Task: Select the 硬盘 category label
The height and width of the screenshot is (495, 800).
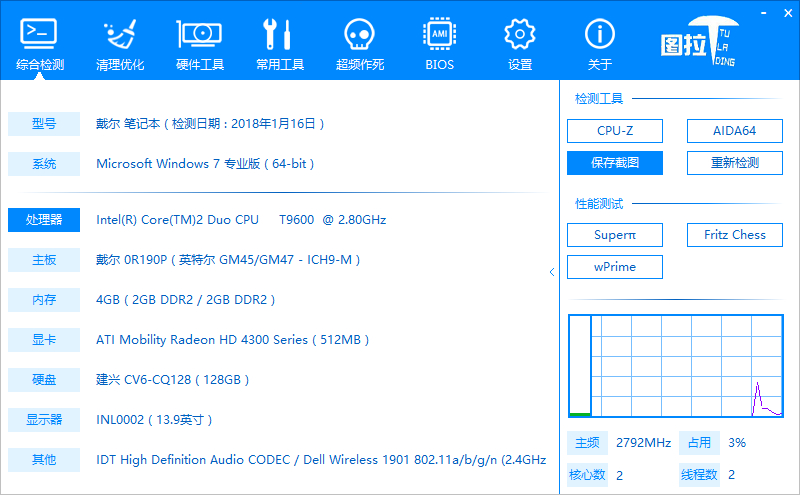Action: [44, 380]
